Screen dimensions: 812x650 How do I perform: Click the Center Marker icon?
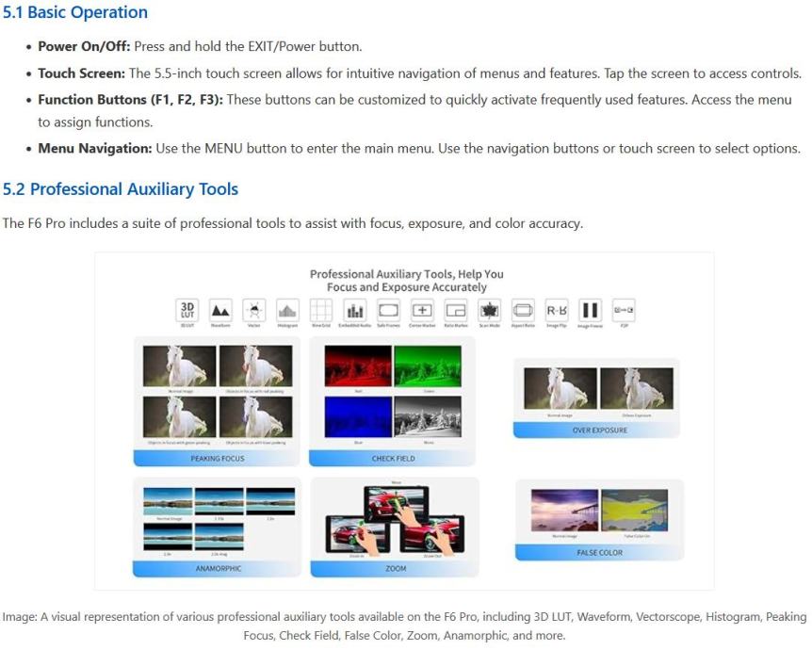(x=422, y=310)
